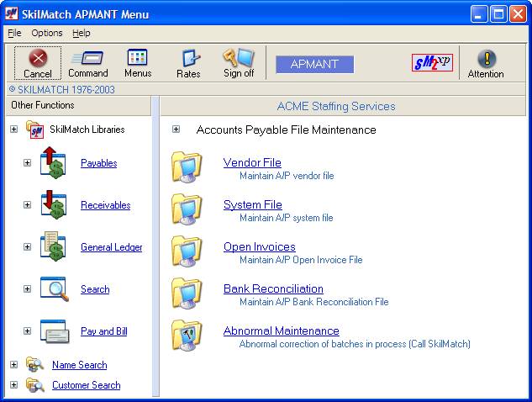Image resolution: width=532 pixels, height=402 pixels.
Task: Click 'Accounts Payable File Maintenance' heading
Action: coord(286,130)
